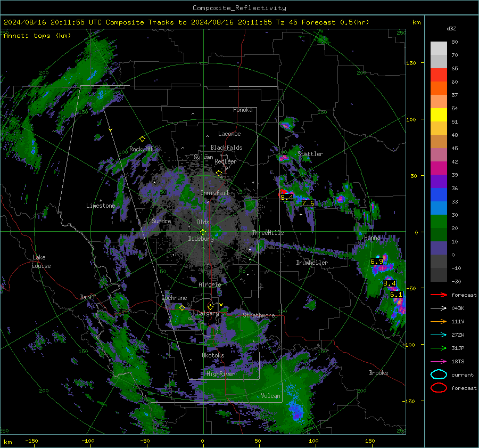Click the Cochrane city label
Viewport: 479px width, 448px height.
click(174, 298)
